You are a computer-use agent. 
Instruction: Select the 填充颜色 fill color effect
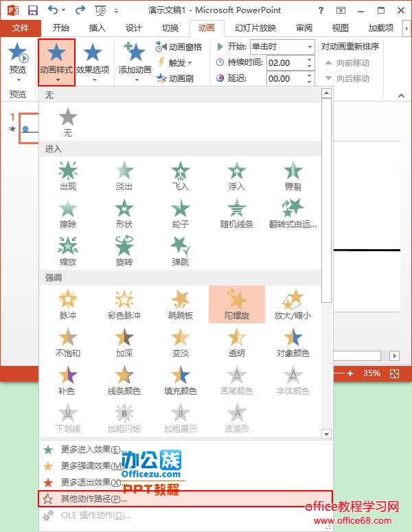click(181, 380)
